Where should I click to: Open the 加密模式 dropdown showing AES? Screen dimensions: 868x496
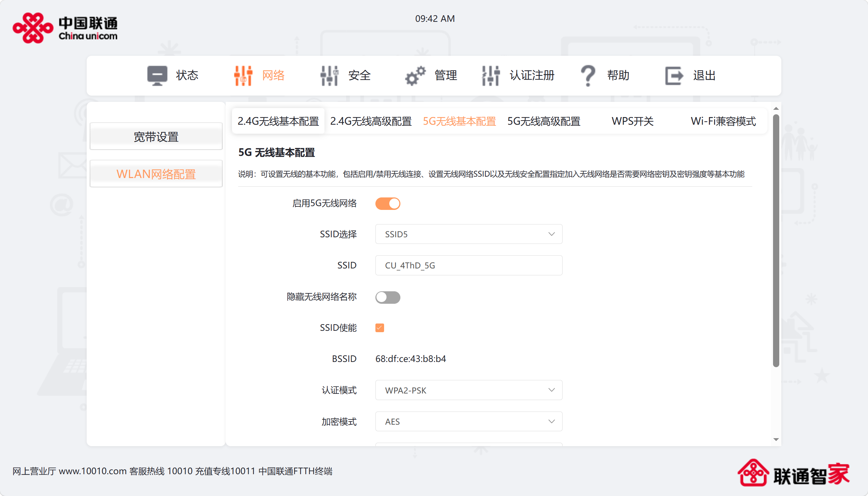pyautogui.click(x=468, y=422)
